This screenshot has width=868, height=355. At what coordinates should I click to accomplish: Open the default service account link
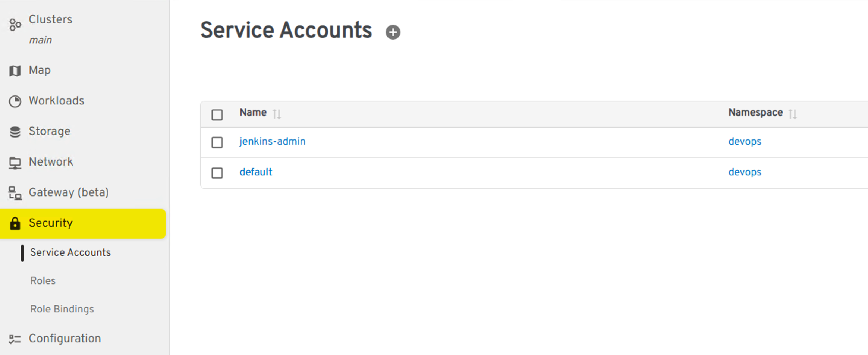point(256,172)
